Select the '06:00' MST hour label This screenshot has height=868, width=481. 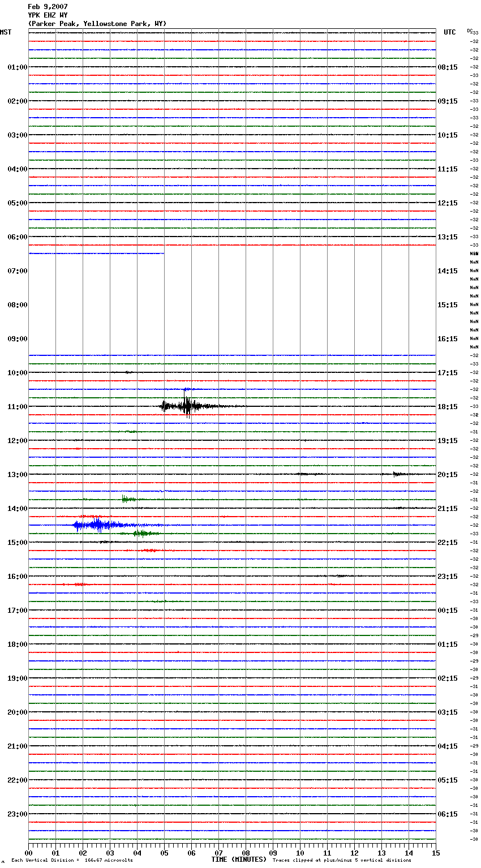pyautogui.click(x=18, y=237)
